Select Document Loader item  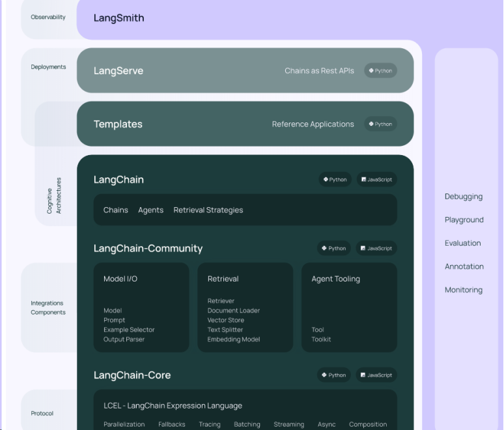click(233, 311)
